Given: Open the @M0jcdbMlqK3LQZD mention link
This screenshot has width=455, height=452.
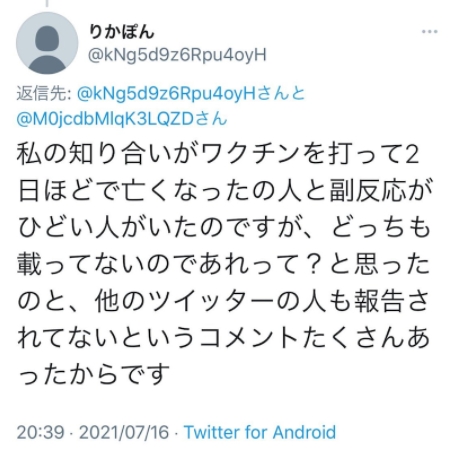Looking at the screenshot, I should (105, 119).
